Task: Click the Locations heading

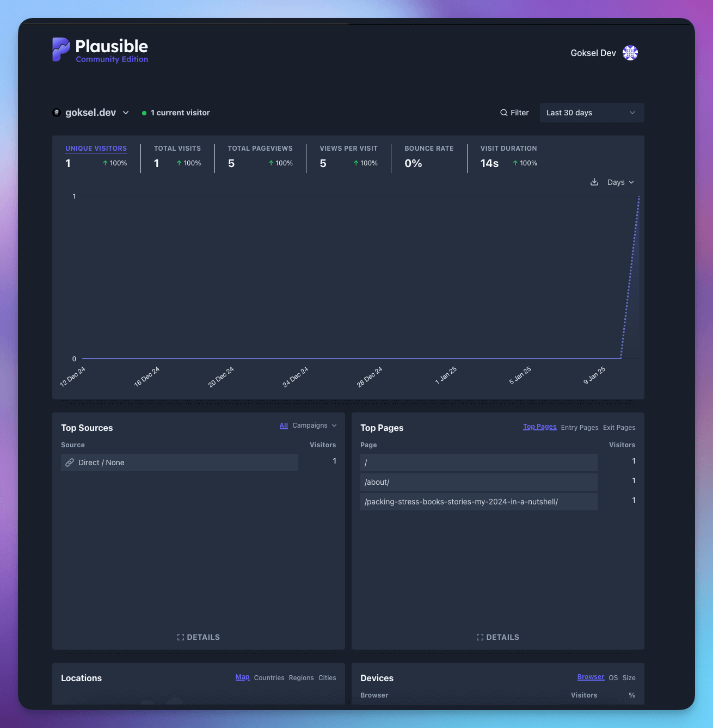Action: pos(81,678)
